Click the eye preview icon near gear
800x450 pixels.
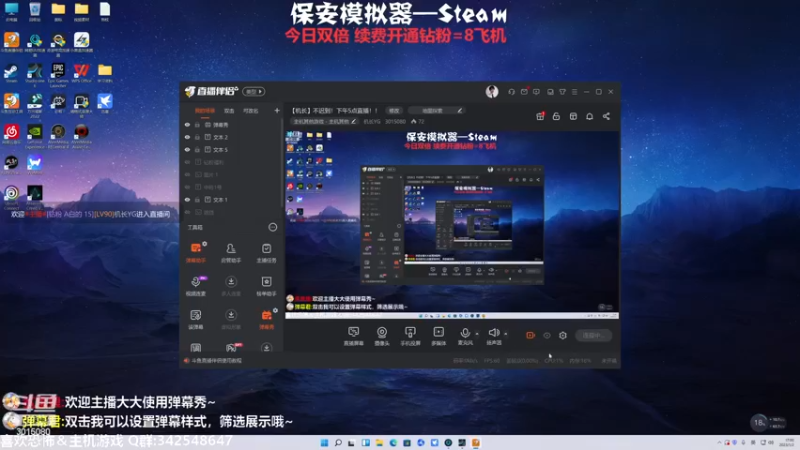547,335
